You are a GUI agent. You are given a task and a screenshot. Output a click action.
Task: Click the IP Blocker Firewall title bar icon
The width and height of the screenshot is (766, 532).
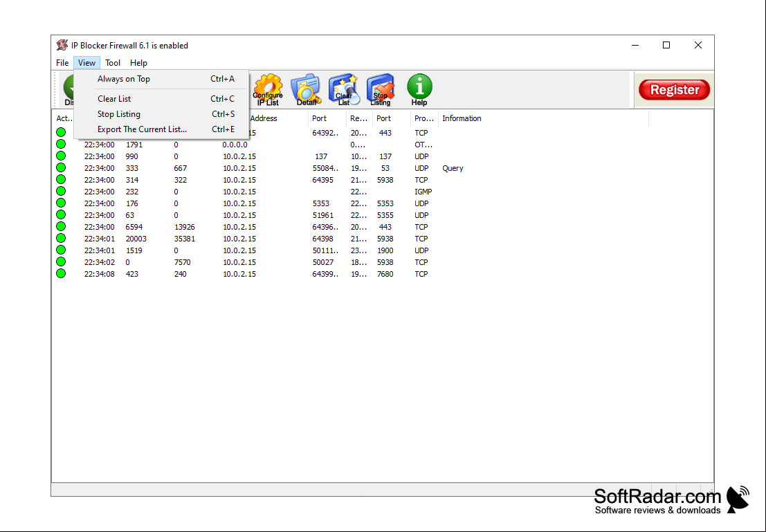pyautogui.click(x=62, y=46)
